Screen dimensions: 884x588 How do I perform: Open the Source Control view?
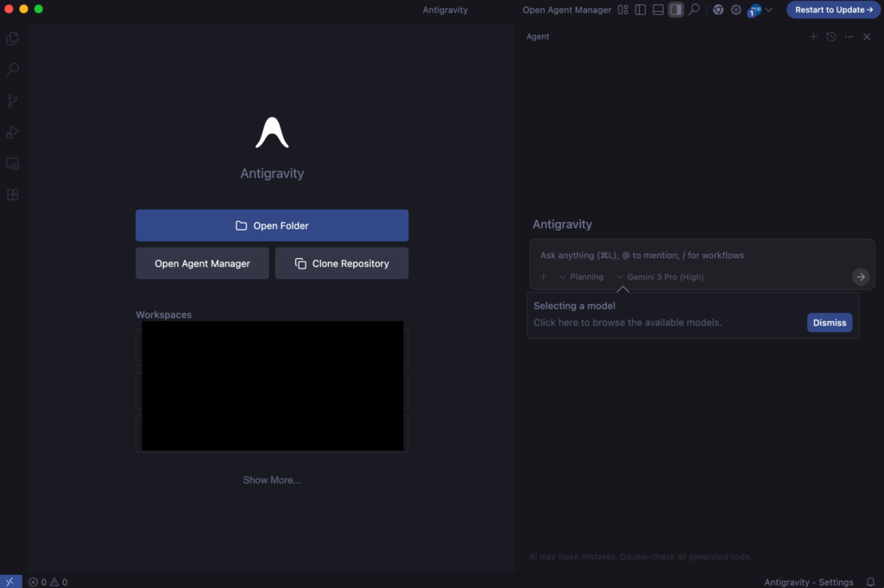tap(13, 101)
